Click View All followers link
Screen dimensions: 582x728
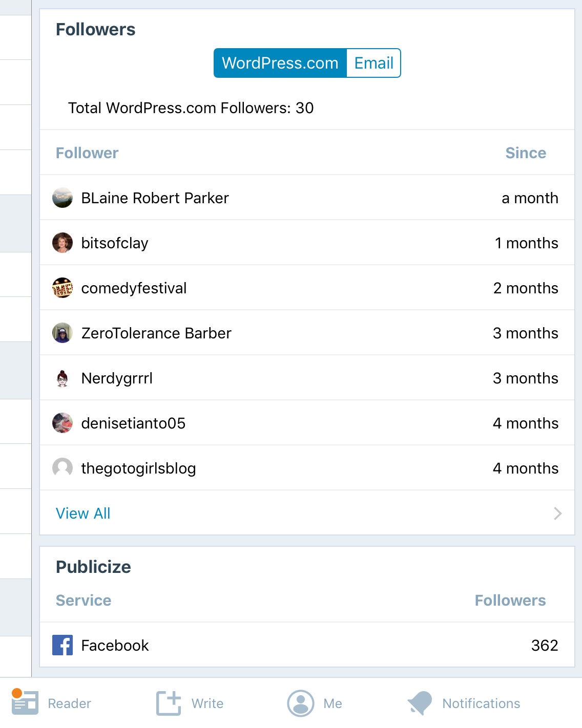coord(83,513)
